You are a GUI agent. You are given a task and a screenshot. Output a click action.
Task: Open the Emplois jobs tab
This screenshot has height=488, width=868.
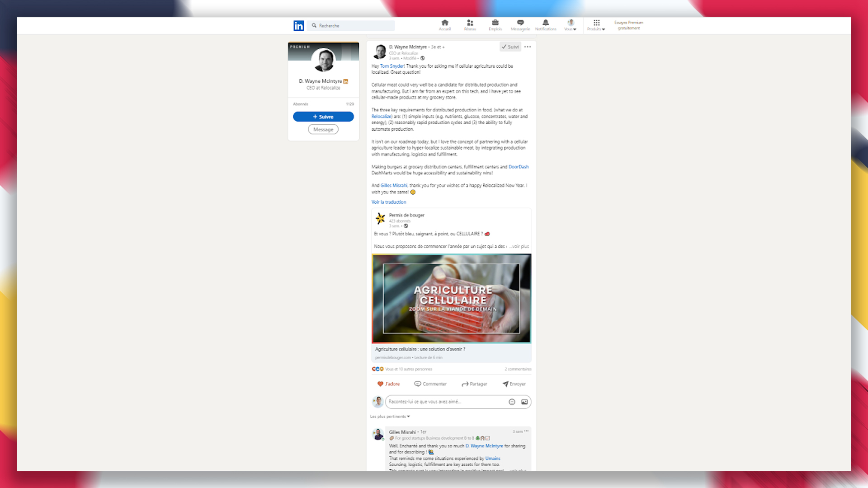[495, 25]
